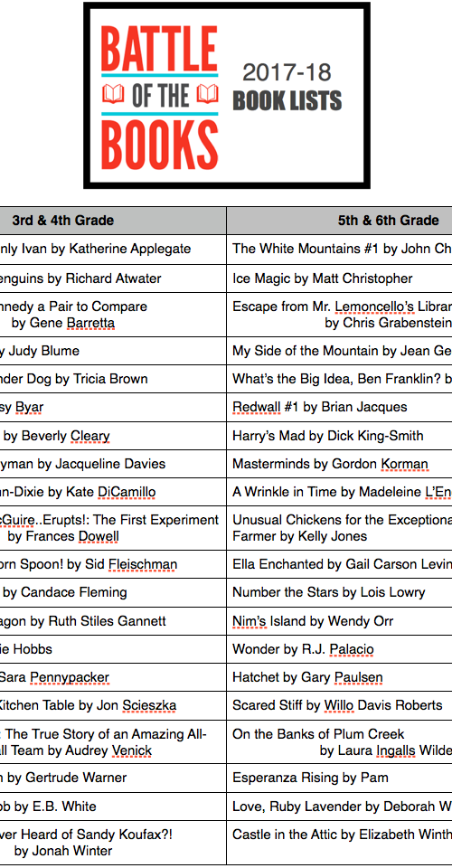Click the Redwall #1 by Brian Jacques row
Screen dimensions: 452x868
(x=339, y=408)
